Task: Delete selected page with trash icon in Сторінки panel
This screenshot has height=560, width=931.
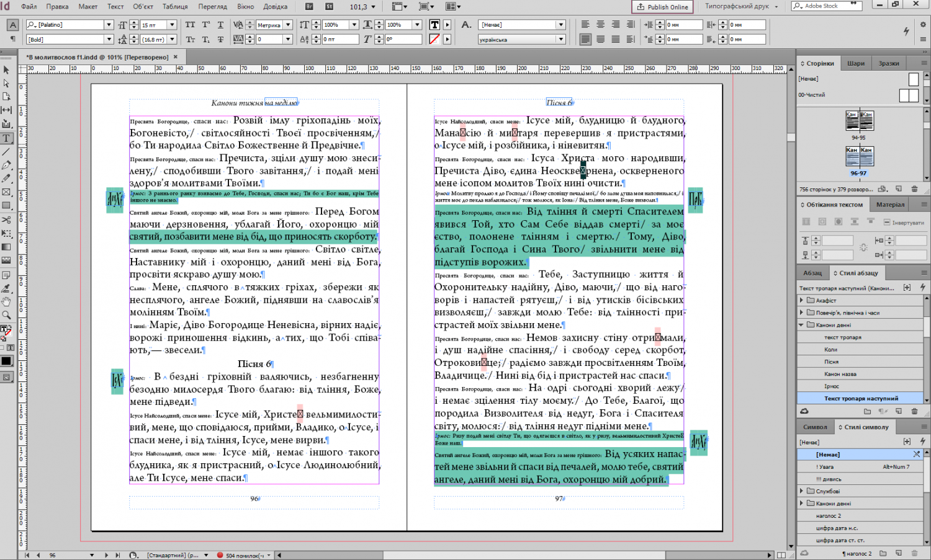Action: (x=914, y=189)
